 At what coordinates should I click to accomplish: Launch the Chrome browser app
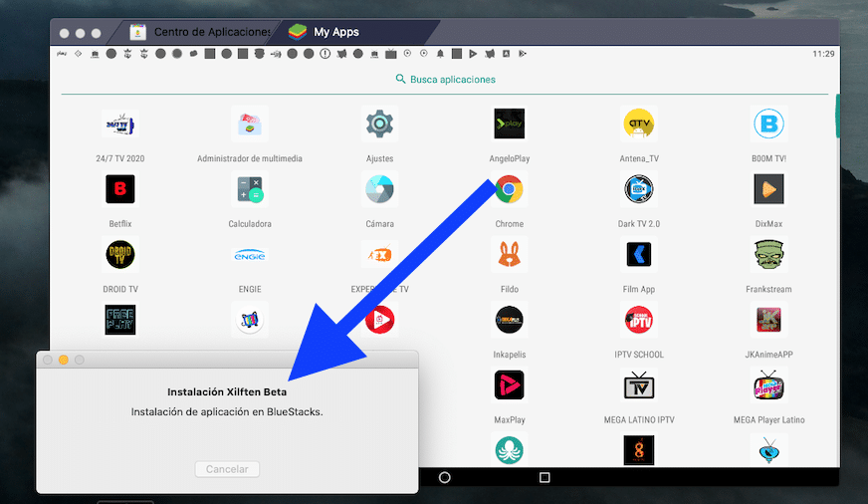(x=509, y=189)
